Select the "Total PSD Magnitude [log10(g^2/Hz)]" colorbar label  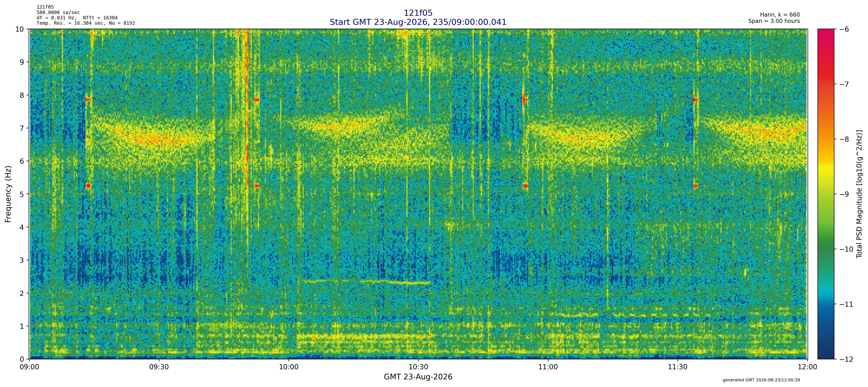[859, 194]
